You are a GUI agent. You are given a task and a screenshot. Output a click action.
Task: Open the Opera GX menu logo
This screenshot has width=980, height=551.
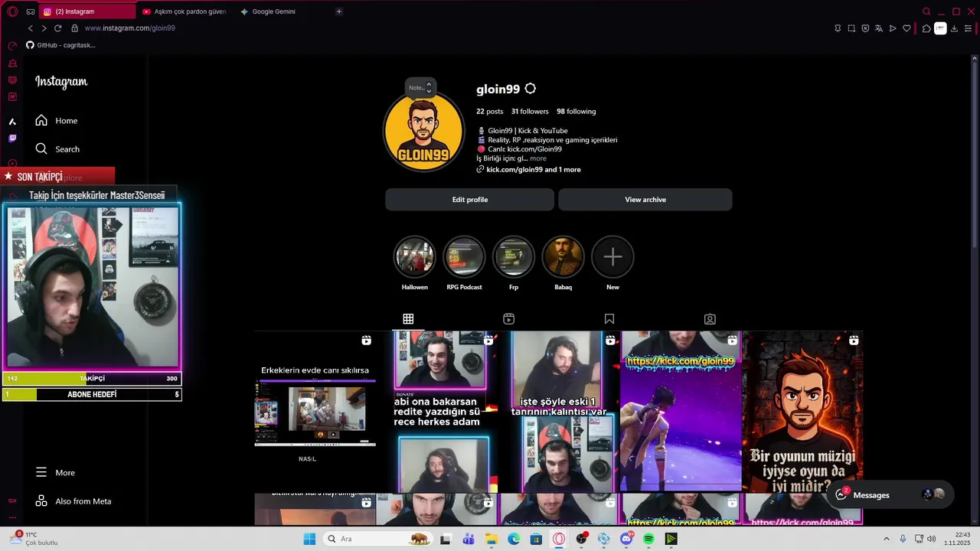(12, 11)
